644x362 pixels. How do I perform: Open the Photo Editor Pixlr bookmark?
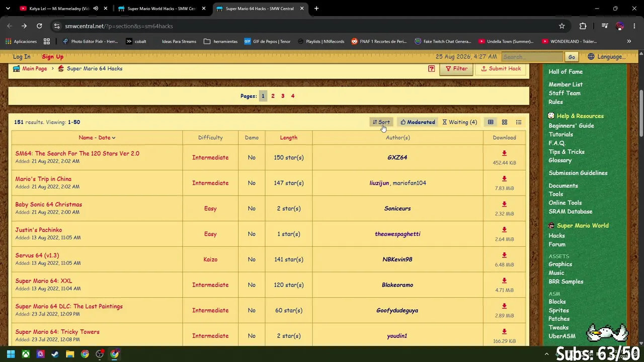click(x=90, y=41)
